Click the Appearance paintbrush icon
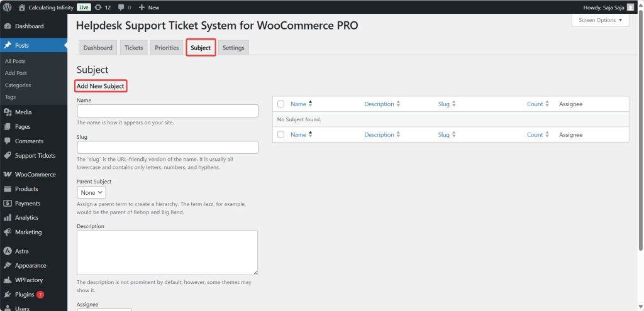The height and width of the screenshot is (311, 644). [x=8, y=266]
